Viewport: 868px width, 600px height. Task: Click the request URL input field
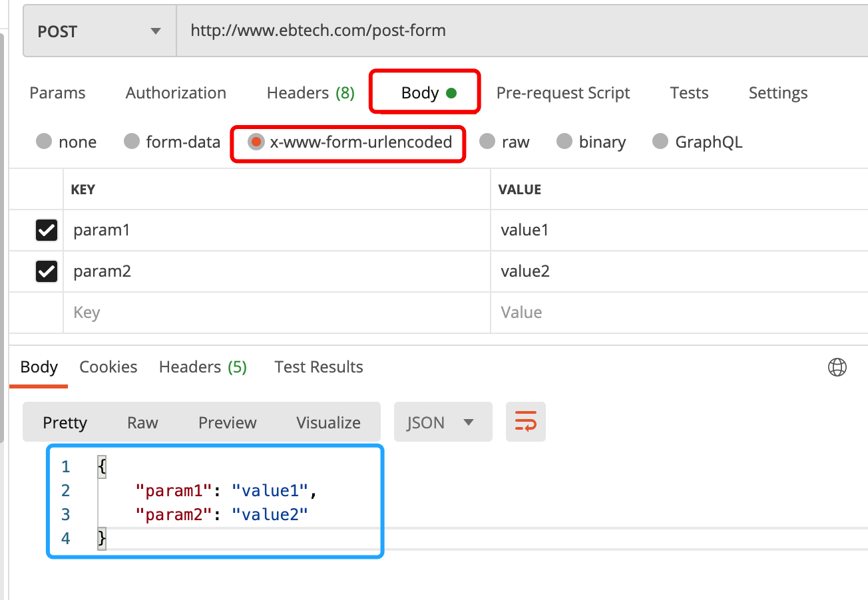(523, 31)
